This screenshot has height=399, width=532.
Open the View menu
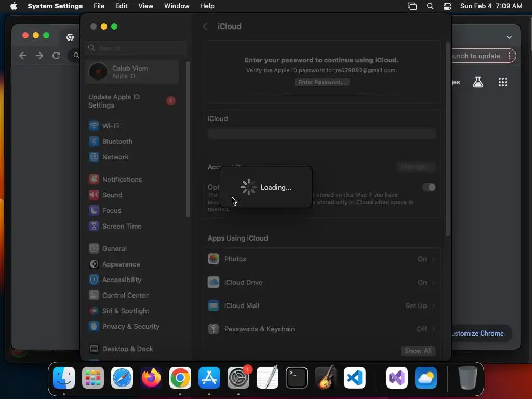pos(145,6)
